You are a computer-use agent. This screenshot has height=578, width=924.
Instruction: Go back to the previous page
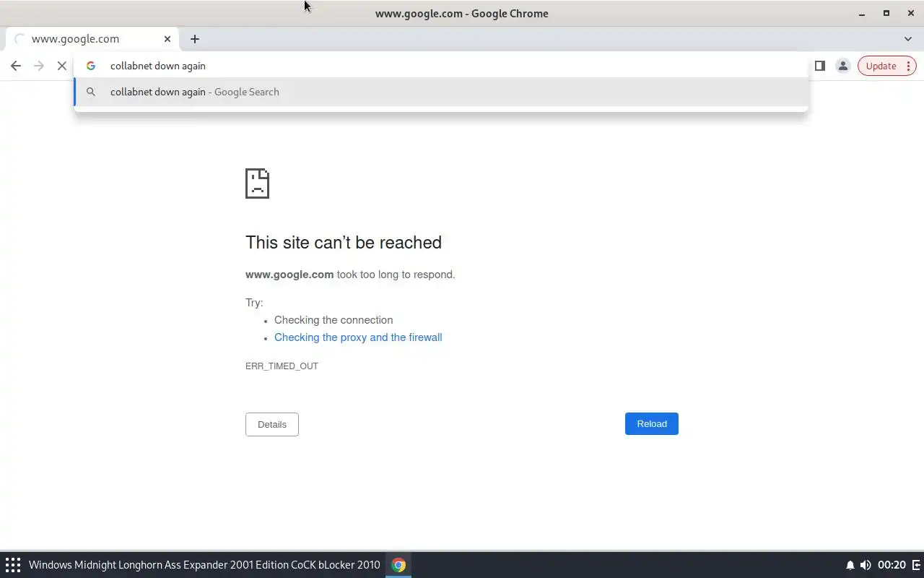pyautogui.click(x=16, y=66)
